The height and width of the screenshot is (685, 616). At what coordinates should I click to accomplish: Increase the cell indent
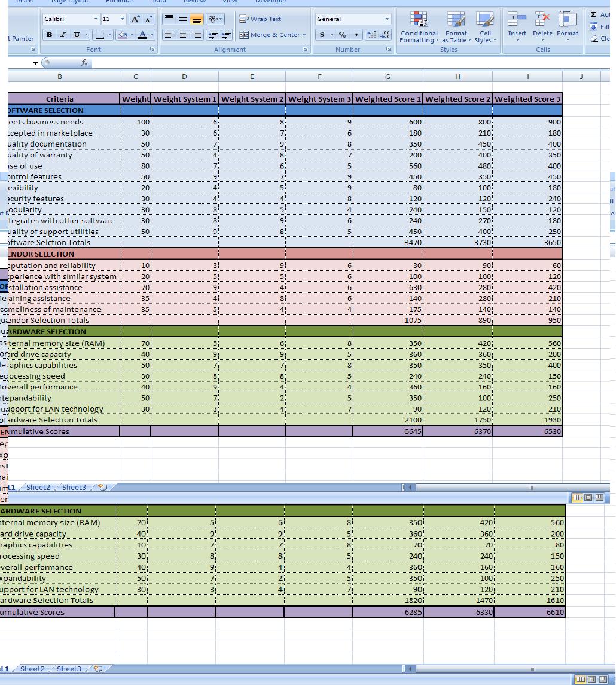tap(227, 35)
